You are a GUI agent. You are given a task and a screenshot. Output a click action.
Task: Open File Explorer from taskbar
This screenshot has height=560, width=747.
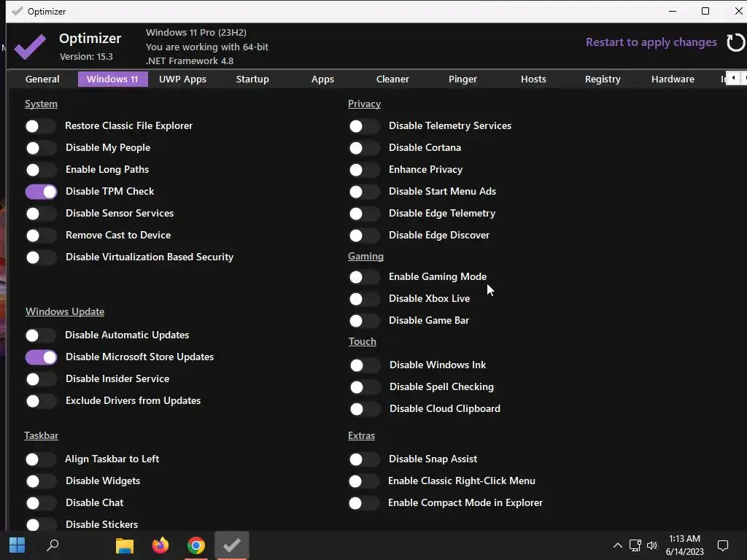click(x=125, y=545)
